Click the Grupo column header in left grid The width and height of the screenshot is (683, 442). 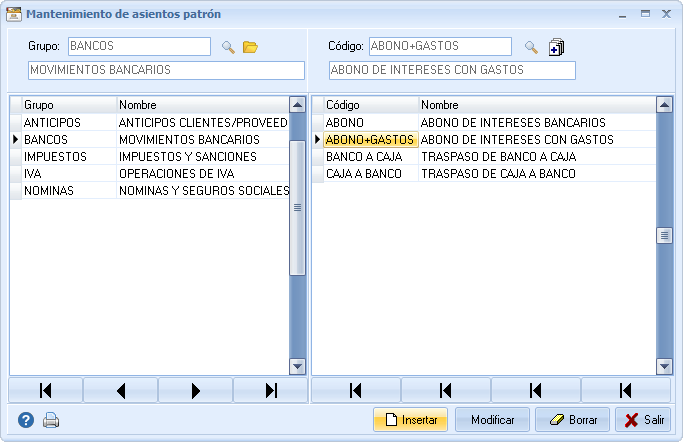(69, 105)
